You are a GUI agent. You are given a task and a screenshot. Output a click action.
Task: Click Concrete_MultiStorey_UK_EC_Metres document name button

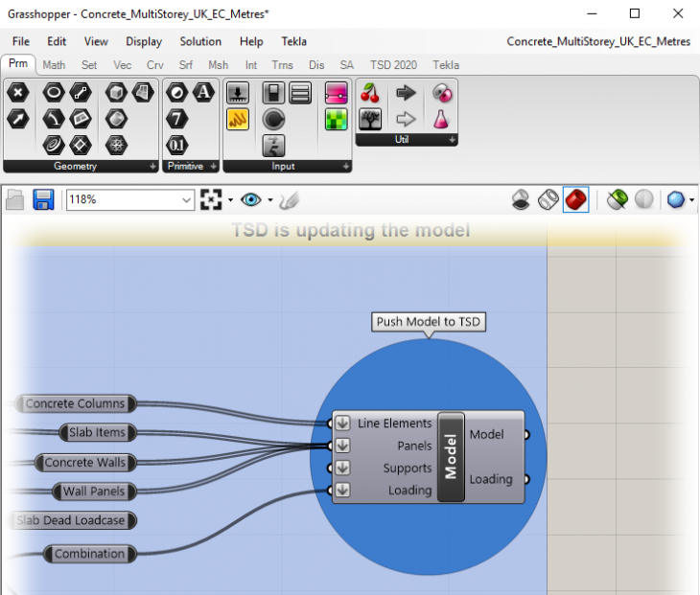pyautogui.click(x=598, y=41)
